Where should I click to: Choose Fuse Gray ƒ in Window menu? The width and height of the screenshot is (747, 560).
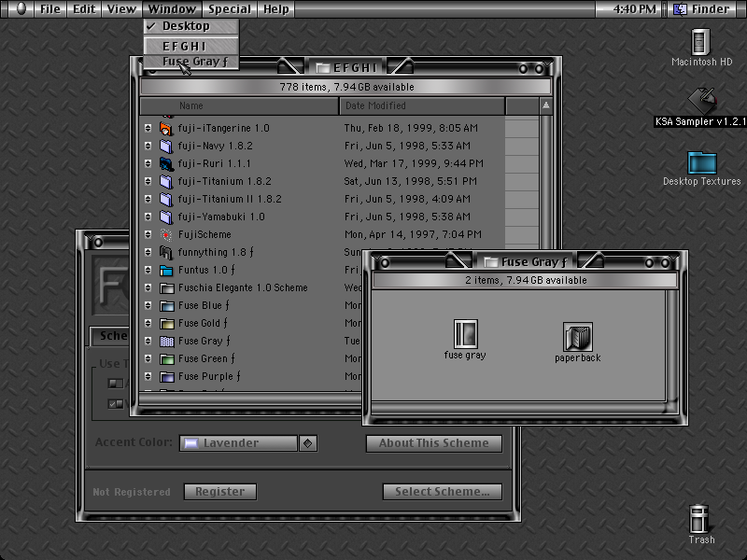(191, 62)
